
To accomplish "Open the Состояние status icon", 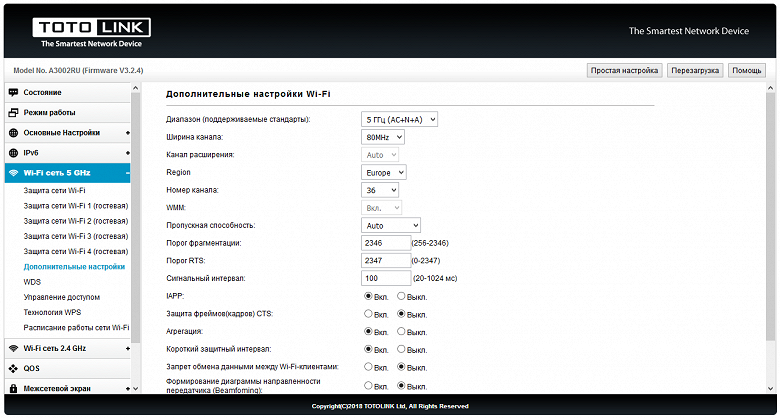I will [x=13, y=93].
